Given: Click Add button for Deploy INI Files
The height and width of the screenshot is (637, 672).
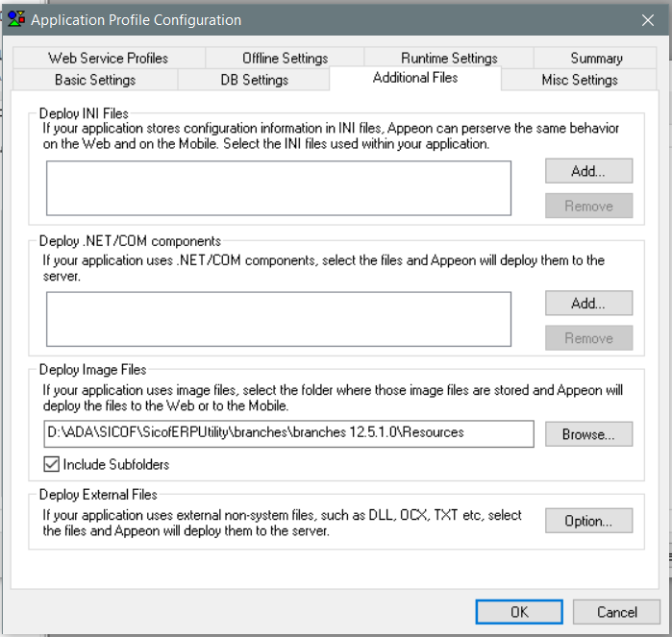Looking at the screenshot, I should [588, 171].
